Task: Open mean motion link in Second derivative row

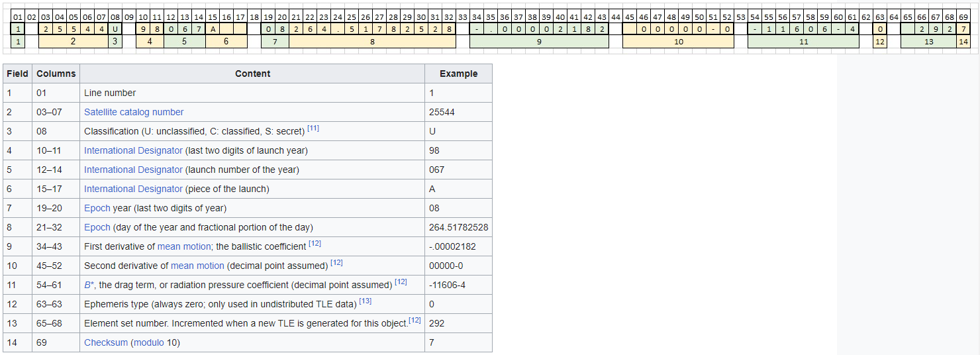Action: click(197, 266)
